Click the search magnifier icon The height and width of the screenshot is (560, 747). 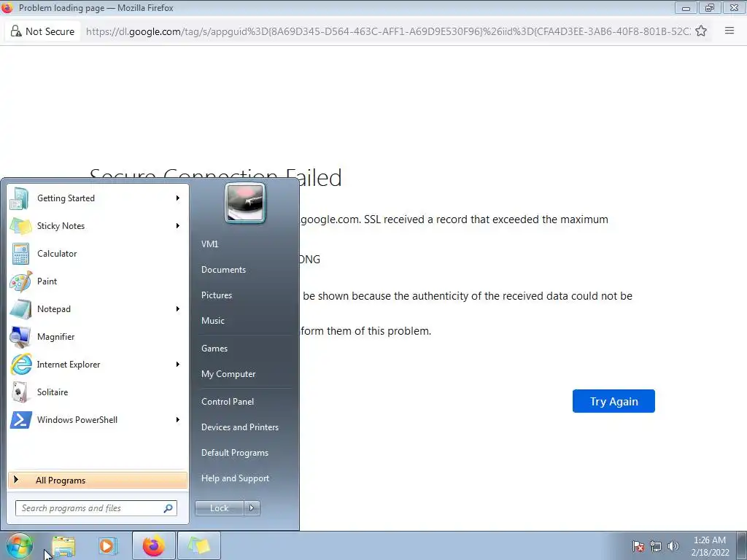(169, 508)
